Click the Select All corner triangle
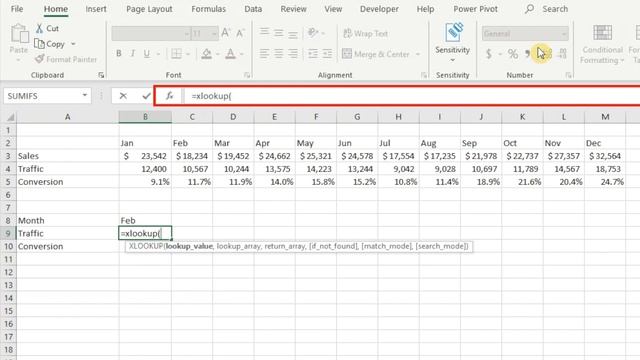 10,118
